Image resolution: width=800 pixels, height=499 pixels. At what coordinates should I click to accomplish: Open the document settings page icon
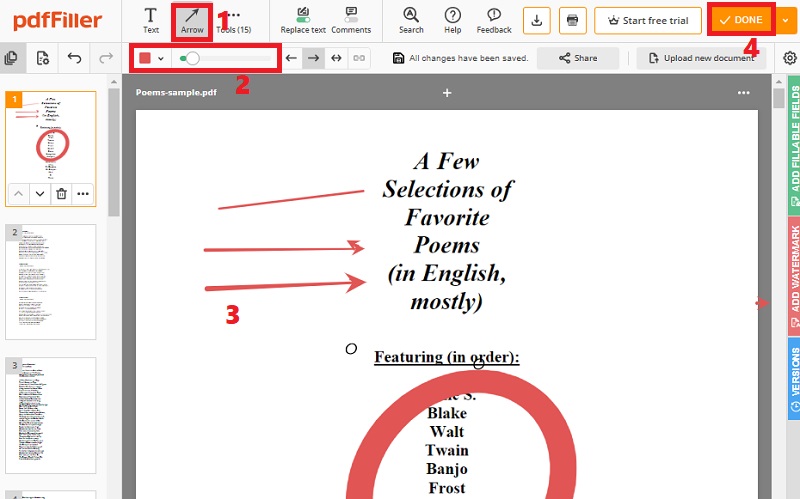(x=43, y=58)
